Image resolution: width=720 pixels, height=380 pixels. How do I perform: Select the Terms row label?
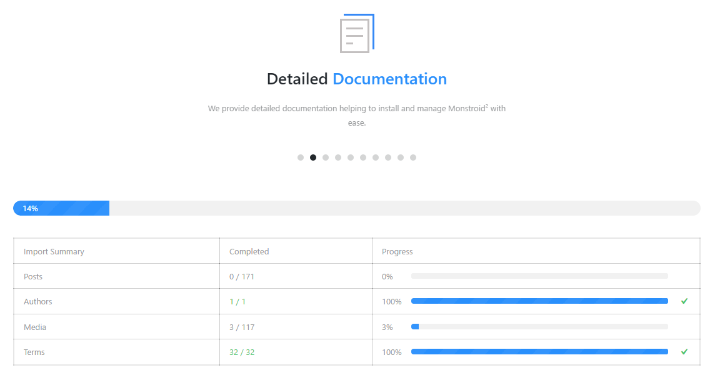click(34, 352)
